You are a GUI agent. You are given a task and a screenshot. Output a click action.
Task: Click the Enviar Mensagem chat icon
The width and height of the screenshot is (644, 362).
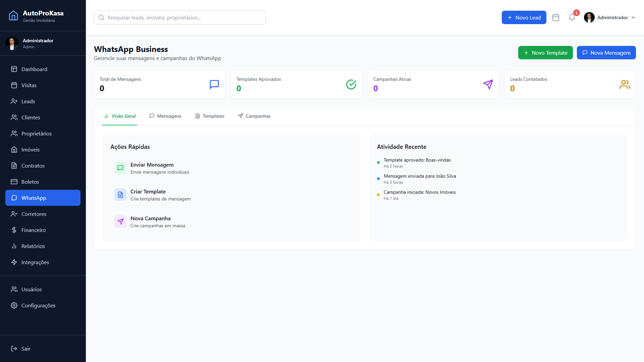120,168
